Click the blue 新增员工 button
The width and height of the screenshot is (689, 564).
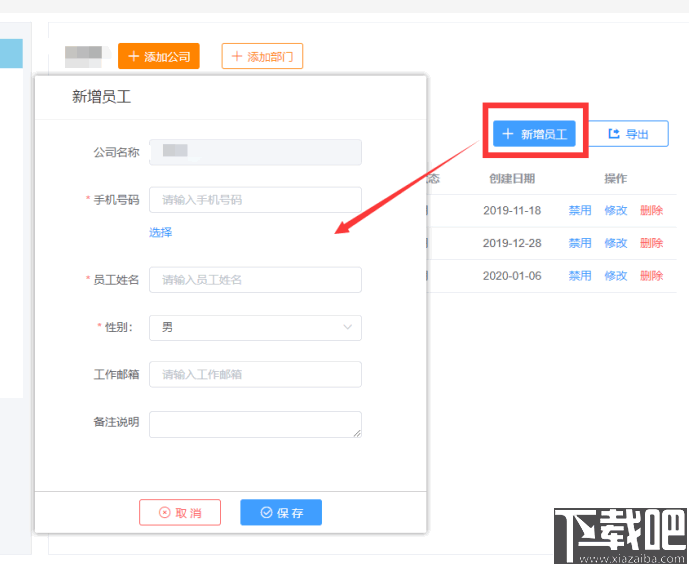pos(534,134)
